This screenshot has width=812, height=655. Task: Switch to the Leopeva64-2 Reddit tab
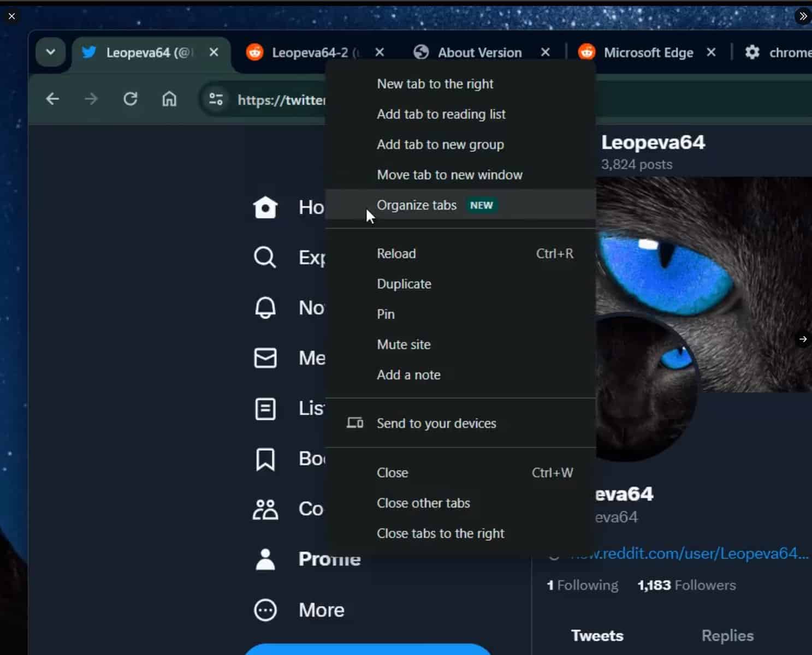point(316,53)
